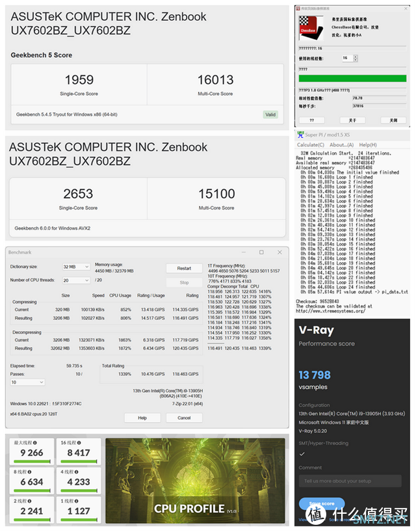Click 关于 button in Fritz benchmark
The image size is (416, 532).
352,120
